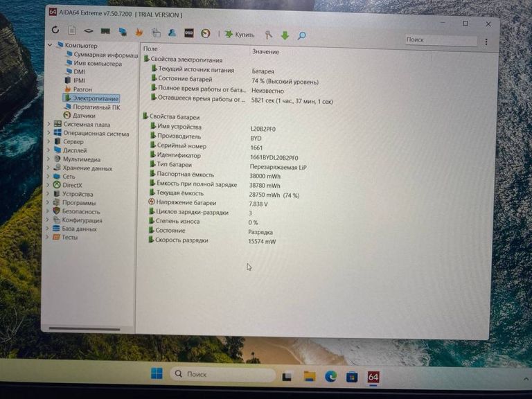Image resolution: width=532 pixels, height=399 pixels.
Task: Open Windows Start button in taskbar
Action: point(157,374)
